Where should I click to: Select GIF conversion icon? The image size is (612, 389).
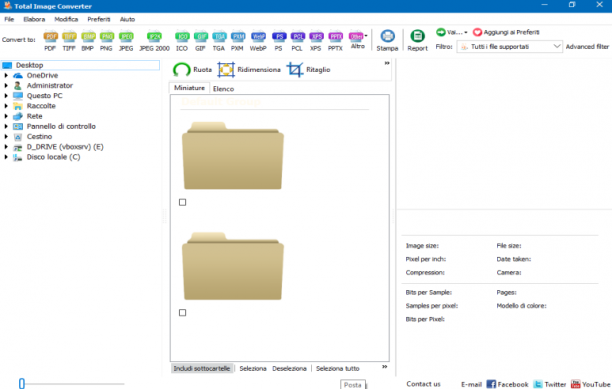[200, 41]
